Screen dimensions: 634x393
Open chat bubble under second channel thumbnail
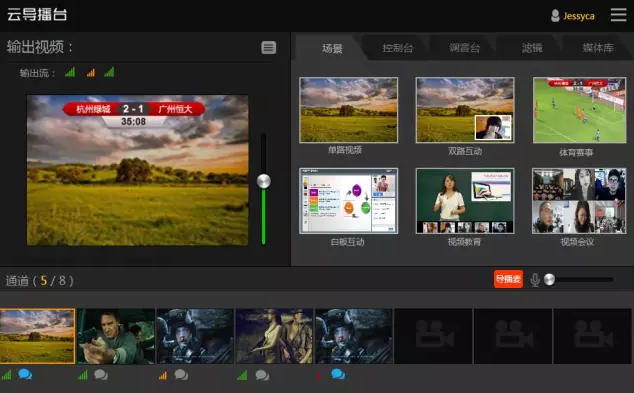pos(101,375)
